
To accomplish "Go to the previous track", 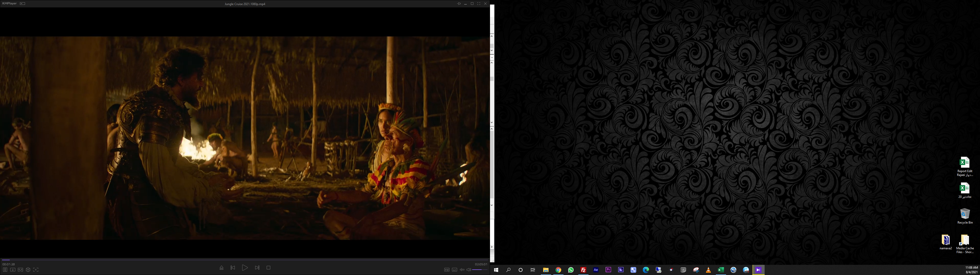I will point(233,268).
